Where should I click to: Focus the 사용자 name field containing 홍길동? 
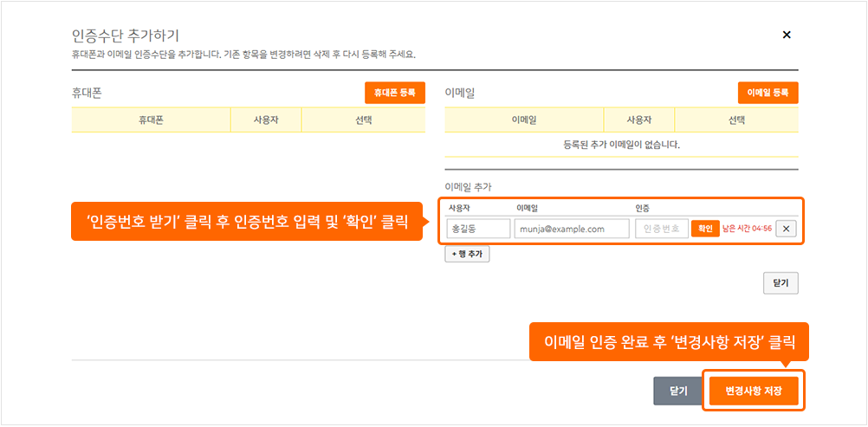tap(479, 229)
